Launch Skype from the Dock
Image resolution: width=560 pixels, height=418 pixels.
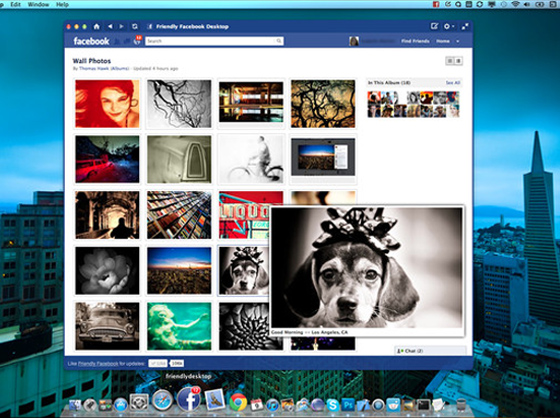point(332,405)
